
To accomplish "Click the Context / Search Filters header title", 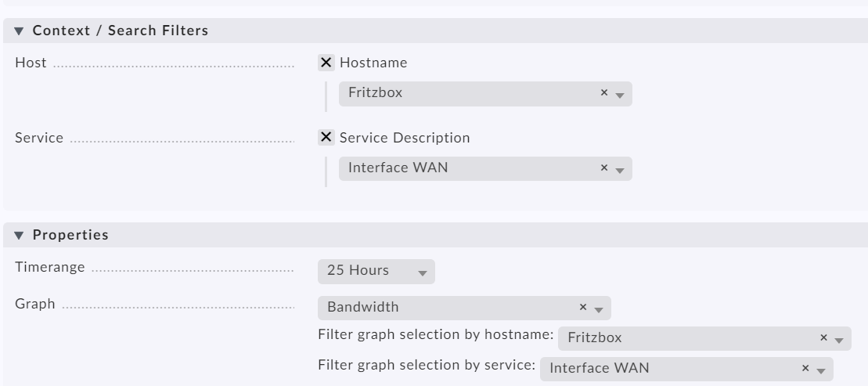I will click(x=120, y=31).
